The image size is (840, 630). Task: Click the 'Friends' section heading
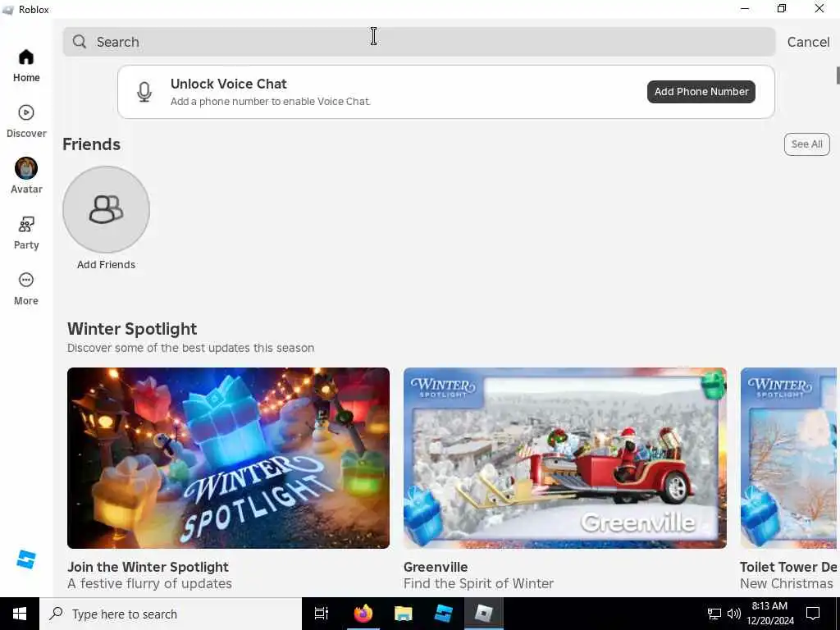click(x=92, y=144)
